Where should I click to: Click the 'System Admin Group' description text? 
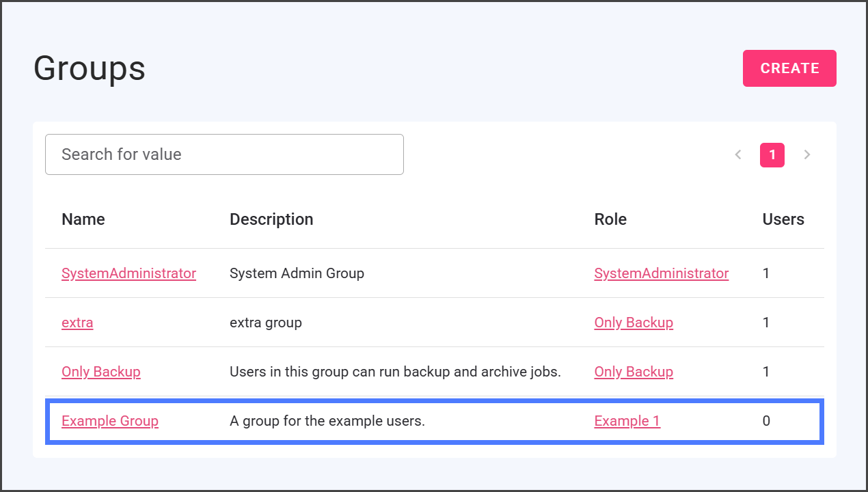297,273
